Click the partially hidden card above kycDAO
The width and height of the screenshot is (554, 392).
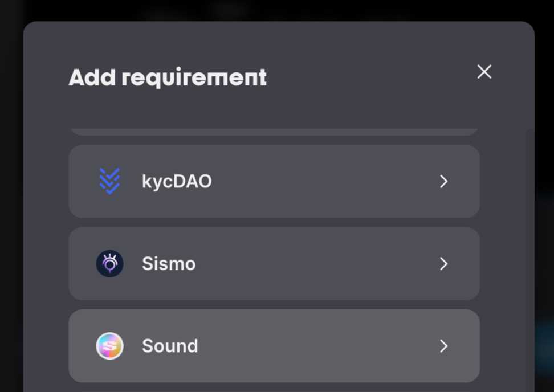(274, 132)
